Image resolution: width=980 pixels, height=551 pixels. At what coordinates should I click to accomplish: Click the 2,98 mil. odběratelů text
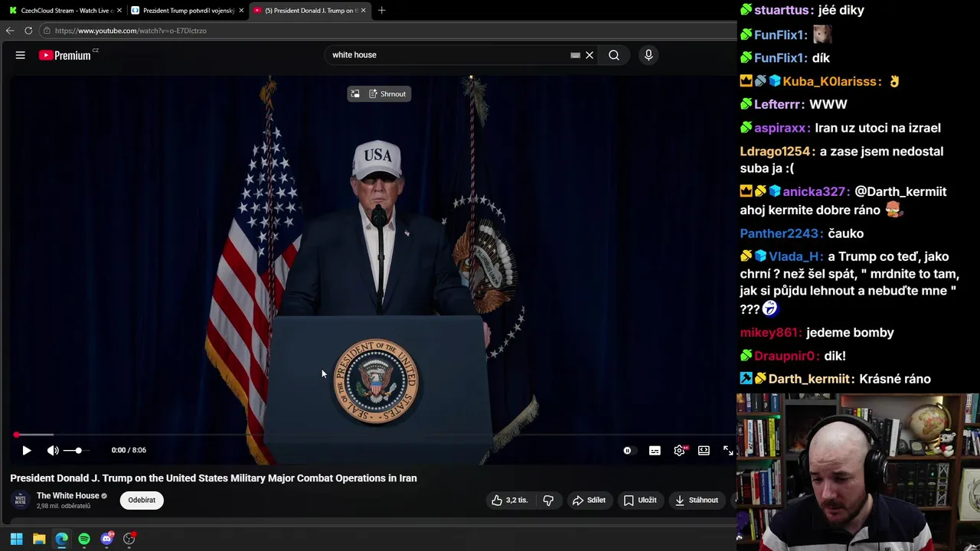coord(64,507)
